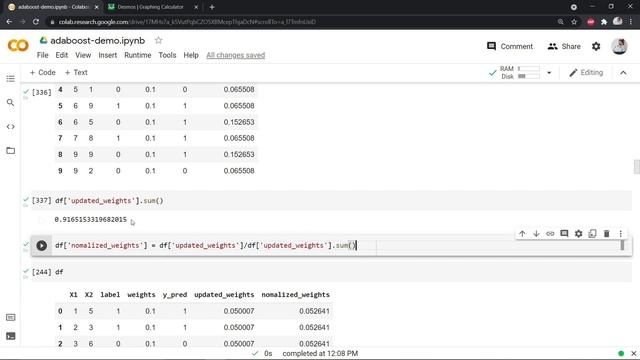
Task: Open browser extensions puzzle icon
Action: point(604,22)
